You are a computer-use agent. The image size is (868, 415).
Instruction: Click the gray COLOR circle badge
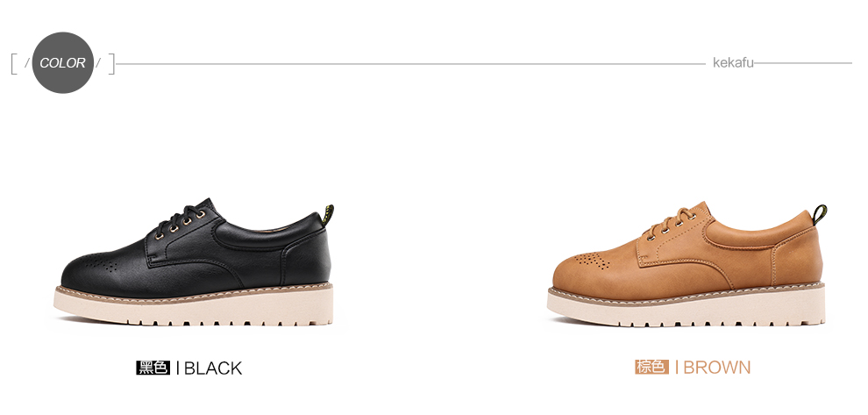(62, 62)
